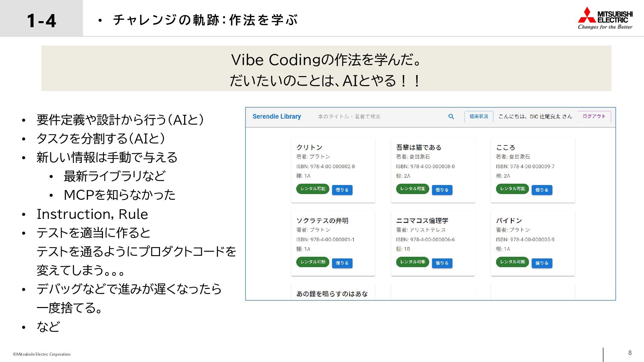This screenshot has height=362, width=644.
Task: Click ISBN 978-4-00-000008-0 text
Action: tap(425, 166)
